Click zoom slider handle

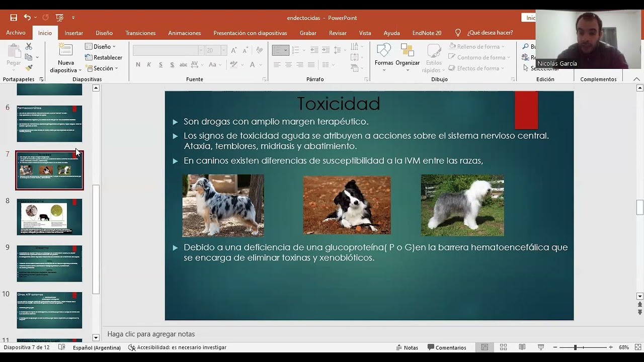(x=575, y=347)
